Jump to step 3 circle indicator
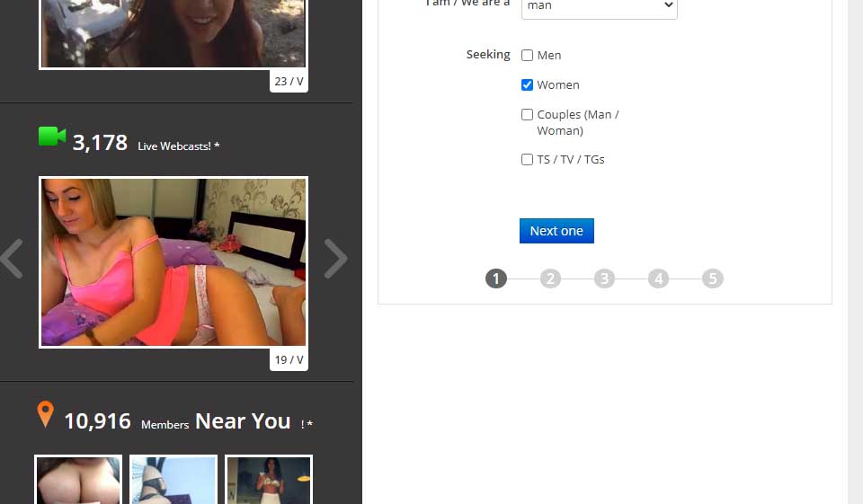Screen dimensions: 863x504 (604, 279)
